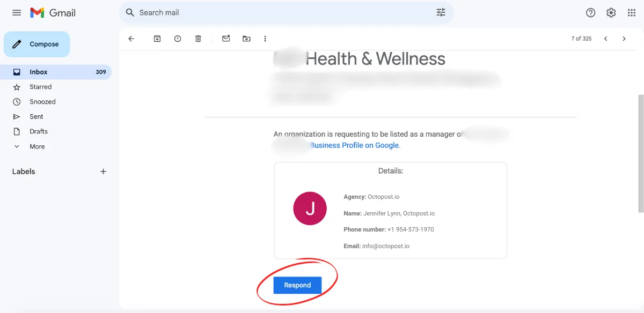This screenshot has height=313, width=644.
Task: Open the Google apps grid
Action: (x=632, y=12)
